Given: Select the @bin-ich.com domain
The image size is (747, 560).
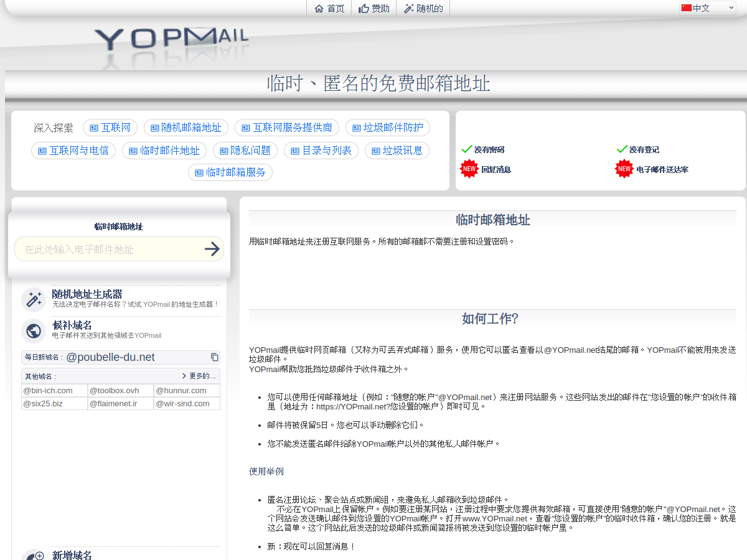Looking at the screenshot, I should [54, 391].
